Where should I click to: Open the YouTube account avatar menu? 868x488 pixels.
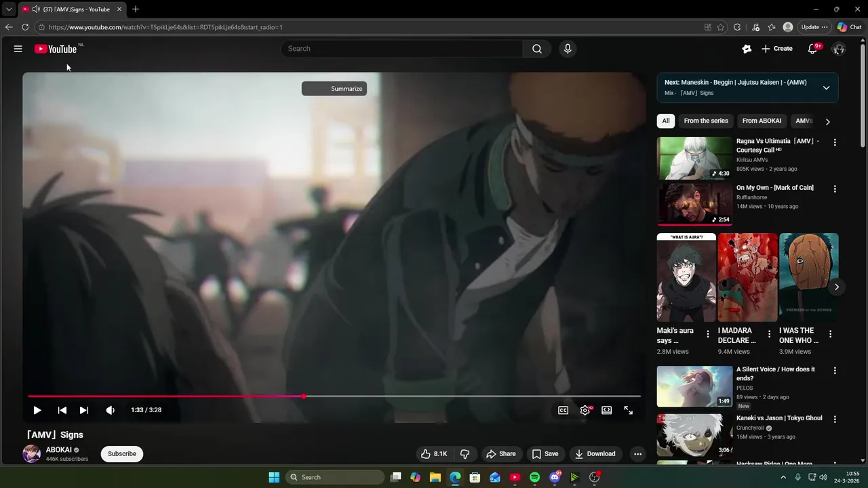[839, 49]
